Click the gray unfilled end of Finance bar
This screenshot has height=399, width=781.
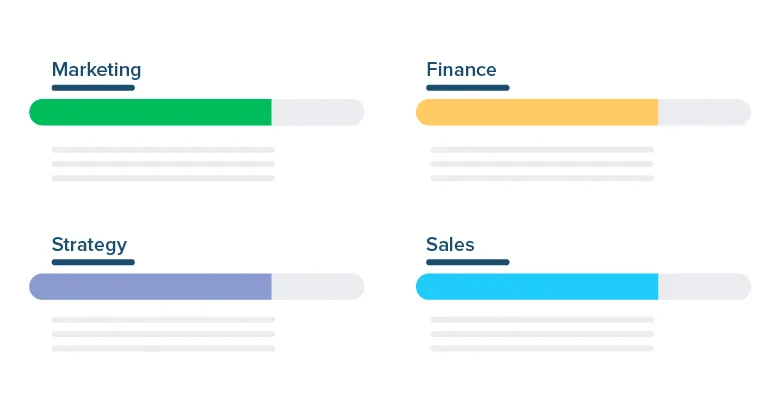pyautogui.click(x=704, y=112)
